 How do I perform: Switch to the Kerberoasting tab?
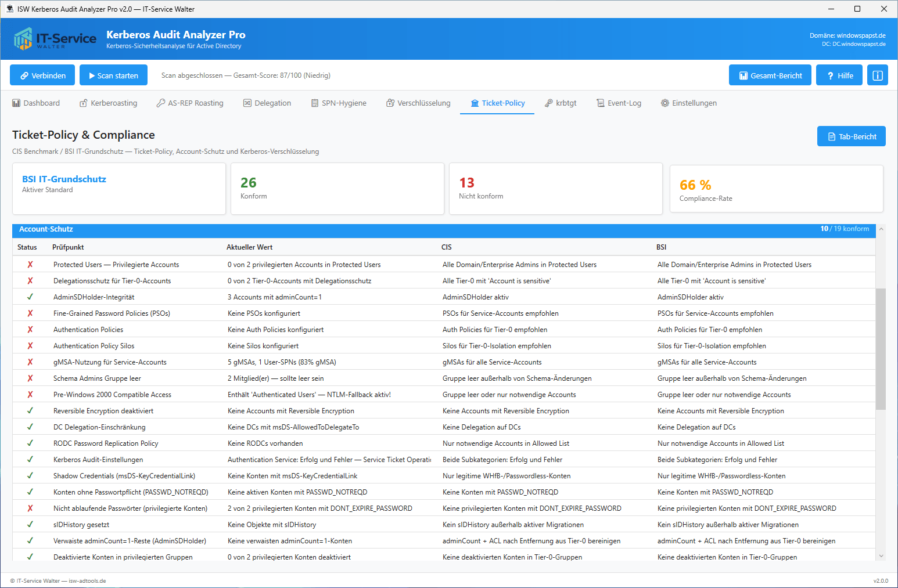point(109,103)
